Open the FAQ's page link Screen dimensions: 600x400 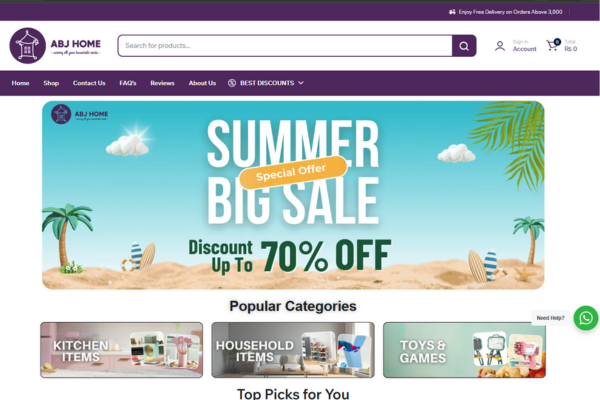tap(128, 83)
